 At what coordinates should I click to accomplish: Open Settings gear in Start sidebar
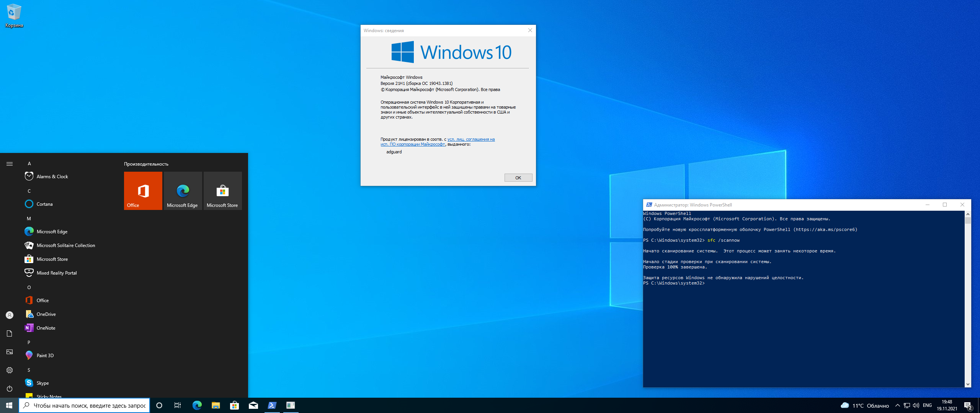[10, 370]
